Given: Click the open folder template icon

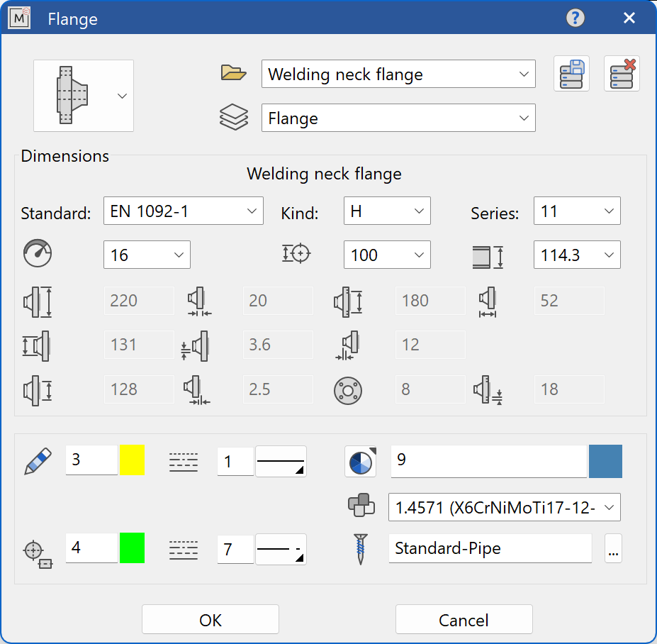Looking at the screenshot, I should pyautogui.click(x=233, y=73).
